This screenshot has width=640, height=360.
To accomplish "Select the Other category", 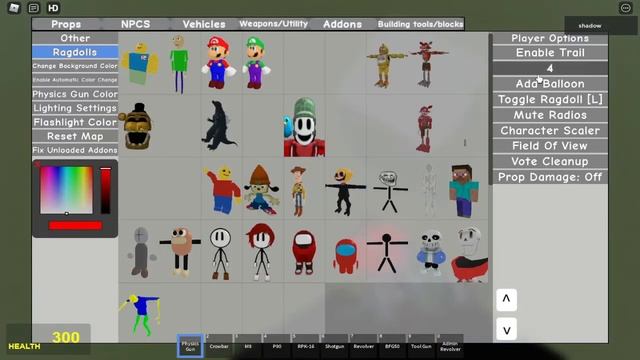I will click(75, 38).
